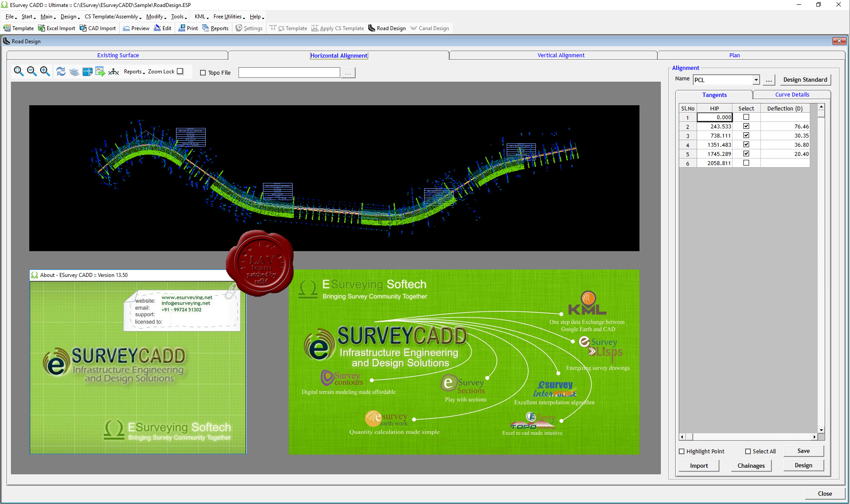The image size is (850, 504).
Task: Click the Topo File path input field
Action: [289, 73]
